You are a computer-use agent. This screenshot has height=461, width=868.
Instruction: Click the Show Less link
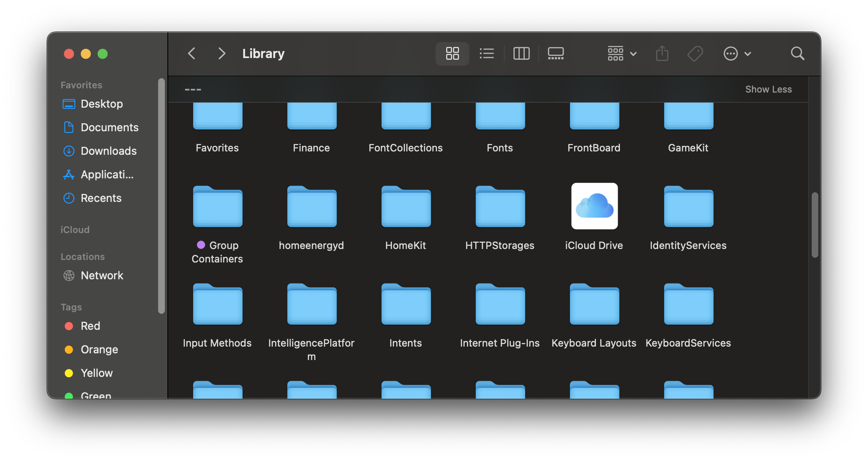(x=768, y=89)
